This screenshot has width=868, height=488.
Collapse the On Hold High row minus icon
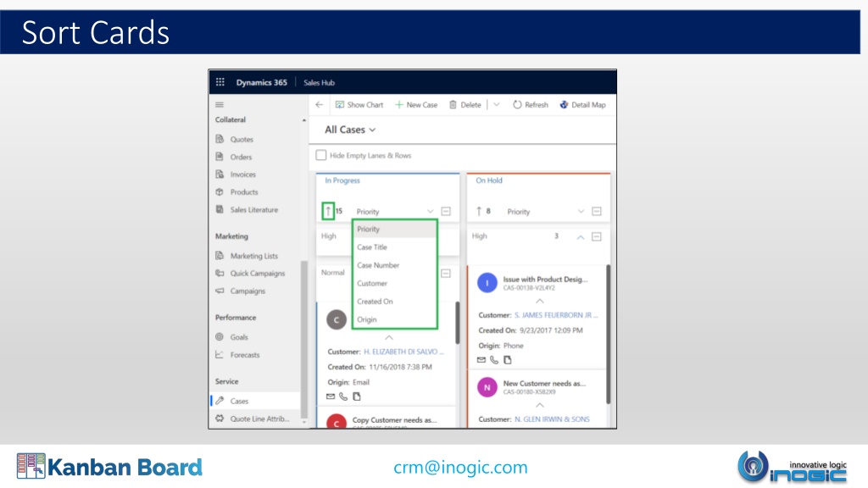596,237
